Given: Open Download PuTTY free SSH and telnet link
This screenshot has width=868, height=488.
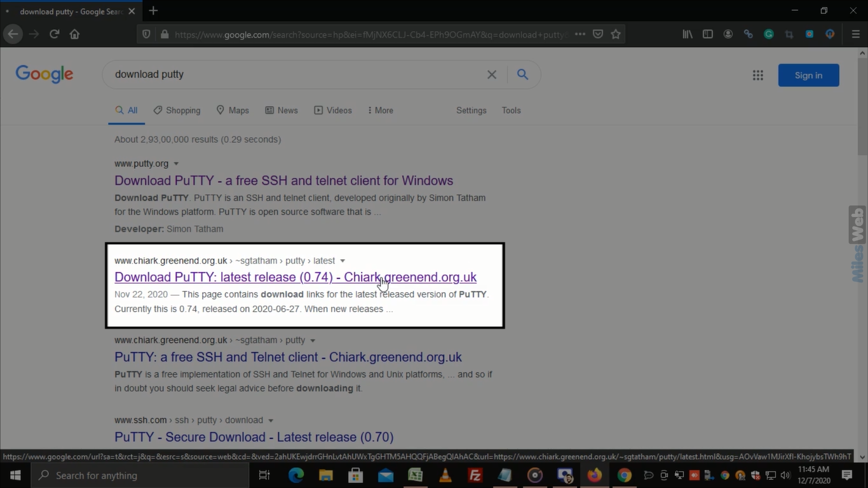Looking at the screenshot, I should (x=283, y=180).
